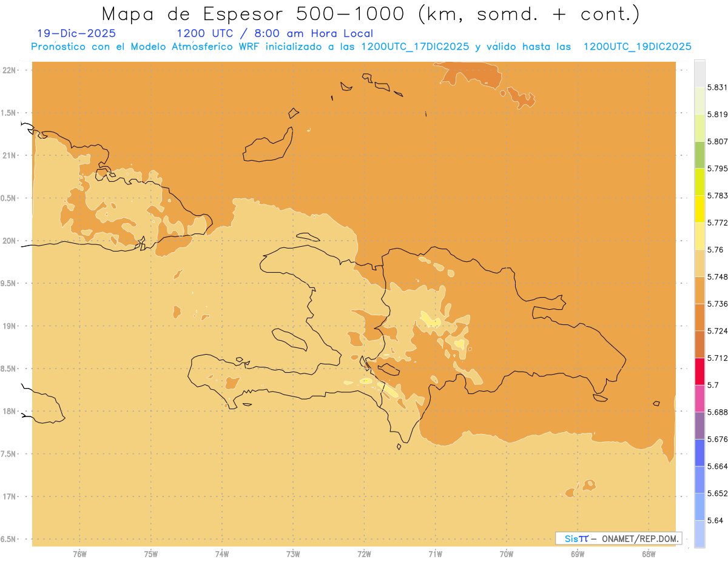The image size is (728, 562).
Task: Click the colorbar value 5.783
Action: [x=717, y=195]
